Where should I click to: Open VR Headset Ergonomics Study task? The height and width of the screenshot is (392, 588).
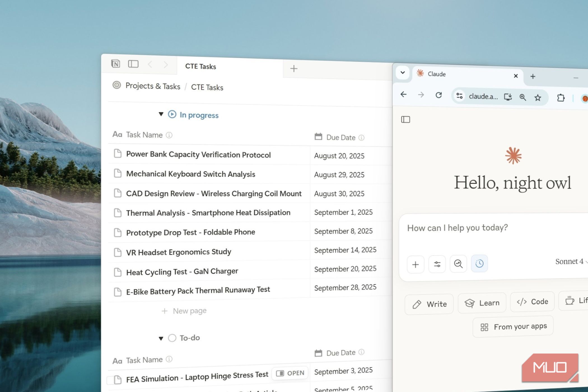pos(179,252)
